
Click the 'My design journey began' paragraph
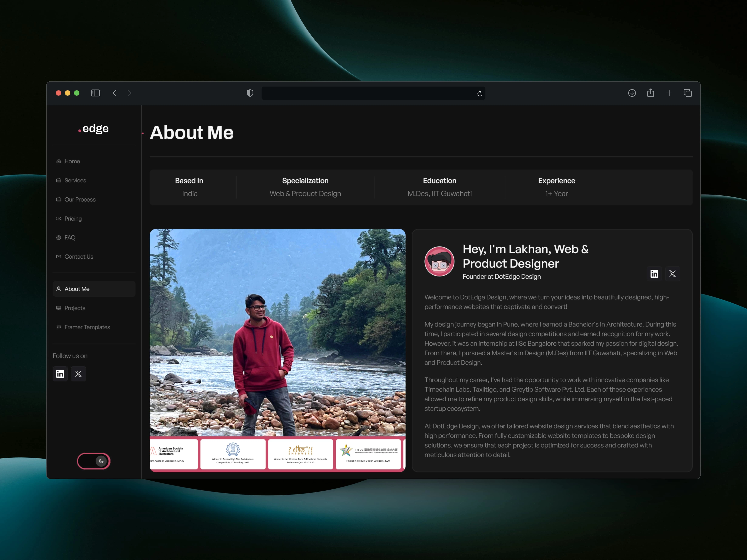[551, 343]
